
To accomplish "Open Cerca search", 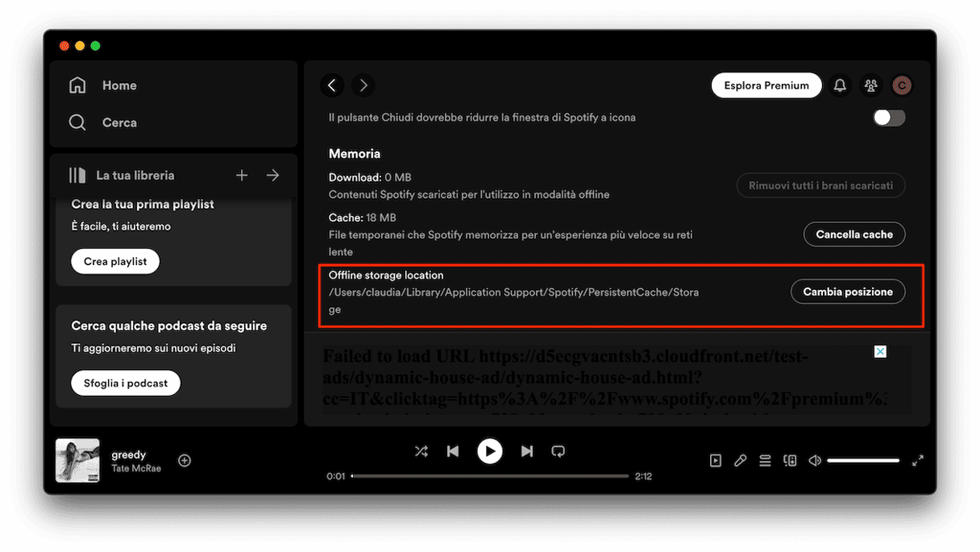I will coord(102,122).
